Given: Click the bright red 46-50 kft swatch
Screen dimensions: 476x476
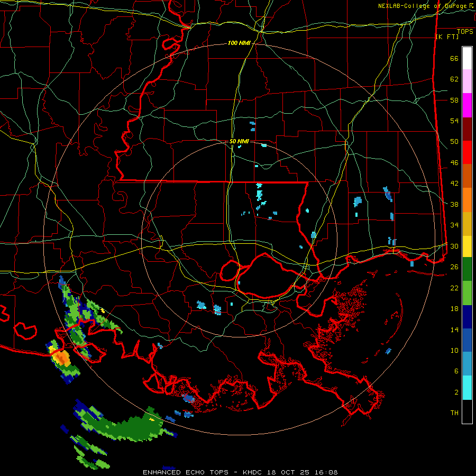Looking at the screenshot, I should coord(467,152).
